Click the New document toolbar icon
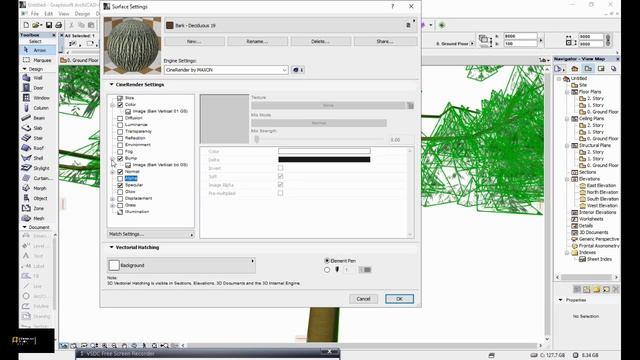 coord(26,25)
